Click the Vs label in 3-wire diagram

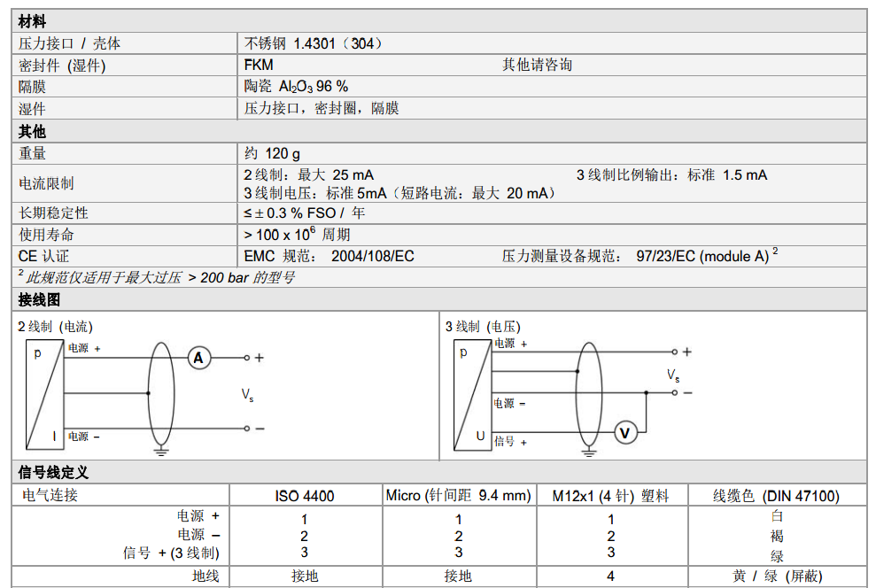click(x=673, y=375)
